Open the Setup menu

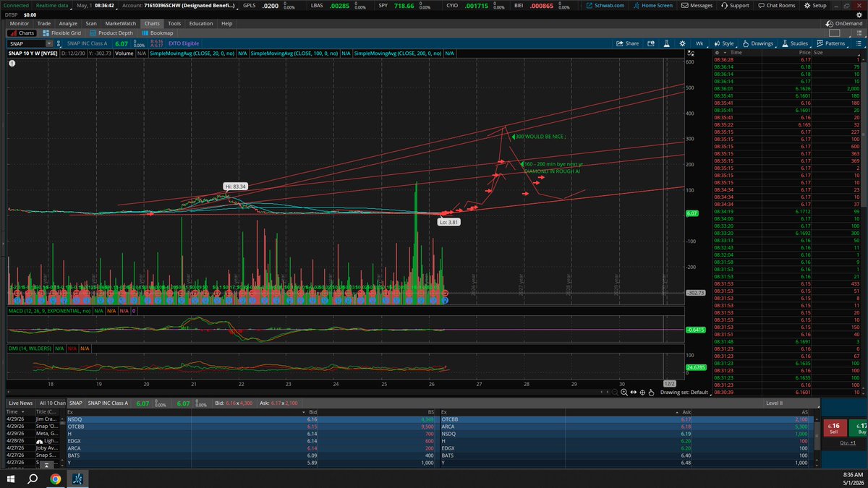(x=815, y=5)
